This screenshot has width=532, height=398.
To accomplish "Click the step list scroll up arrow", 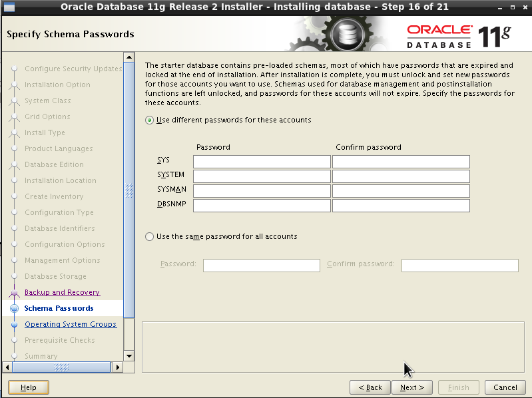I will tap(129, 57).
